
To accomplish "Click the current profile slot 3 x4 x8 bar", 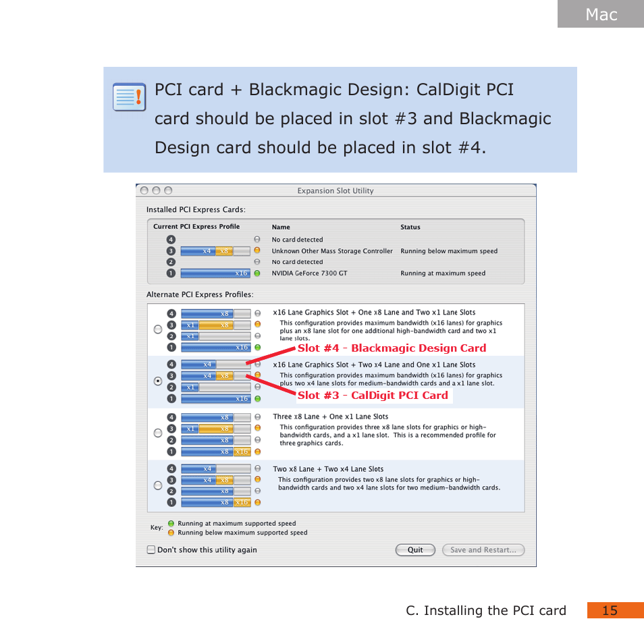I will 215,251.
